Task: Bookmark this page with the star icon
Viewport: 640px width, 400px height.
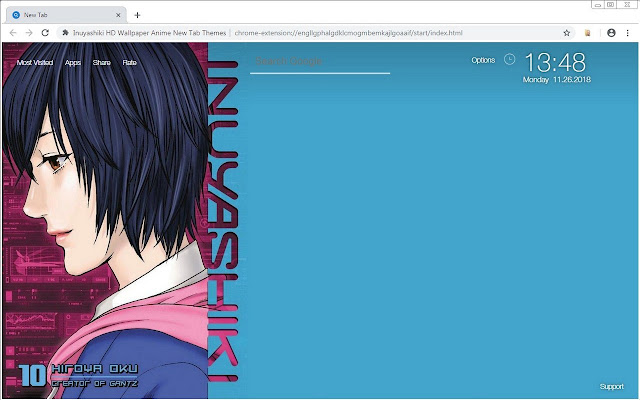Action: click(567, 33)
